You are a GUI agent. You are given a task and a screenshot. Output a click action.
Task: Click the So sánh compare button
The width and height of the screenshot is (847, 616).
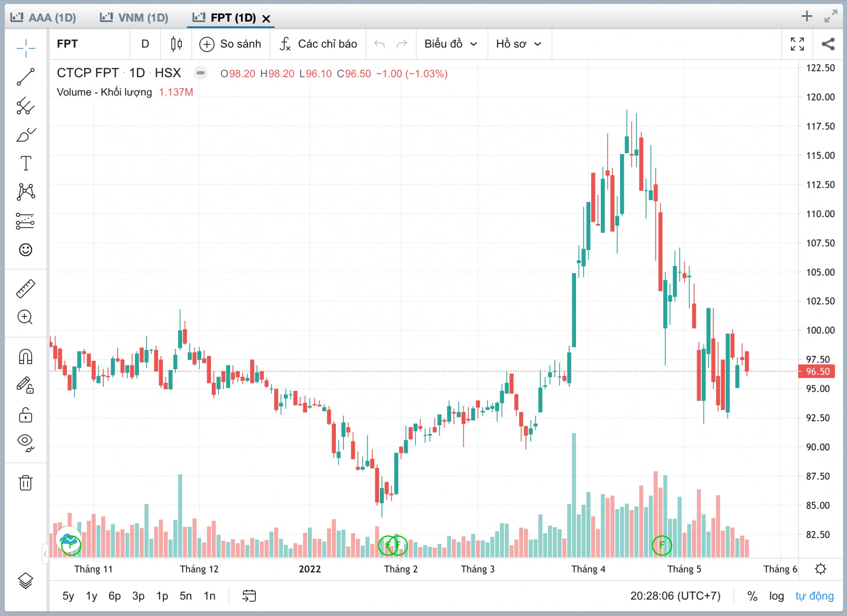pyautogui.click(x=230, y=44)
